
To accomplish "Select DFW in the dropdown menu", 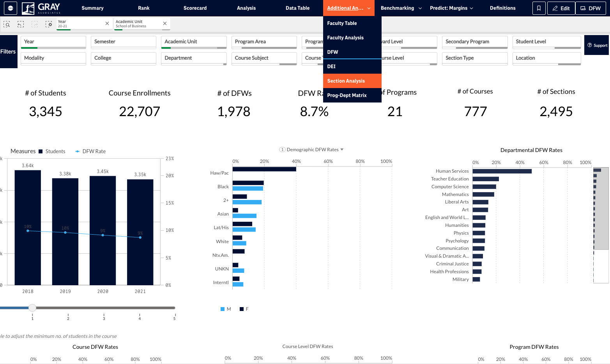I will pyautogui.click(x=352, y=52).
